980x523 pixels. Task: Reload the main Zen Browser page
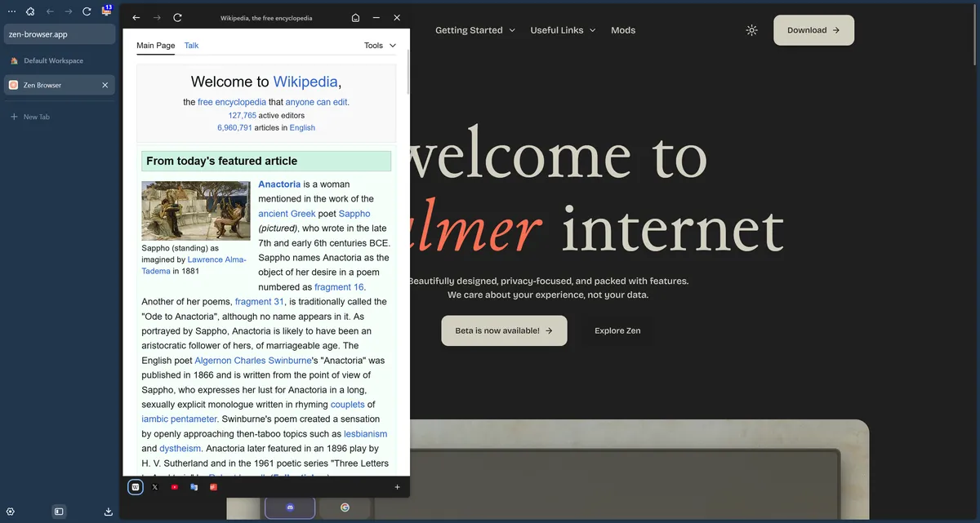point(87,11)
